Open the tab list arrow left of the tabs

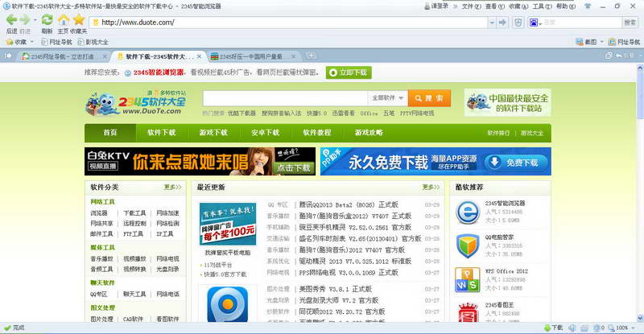coord(7,56)
